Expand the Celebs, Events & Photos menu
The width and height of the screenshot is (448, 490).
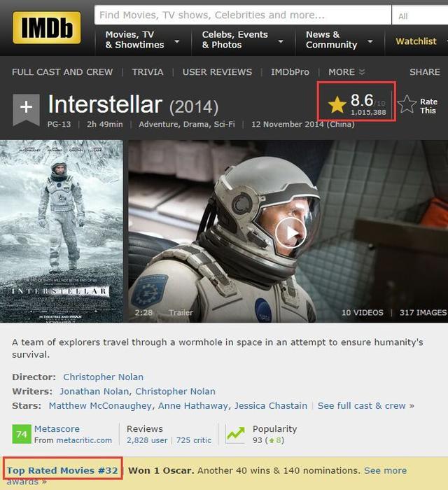(x=243, y=40)
